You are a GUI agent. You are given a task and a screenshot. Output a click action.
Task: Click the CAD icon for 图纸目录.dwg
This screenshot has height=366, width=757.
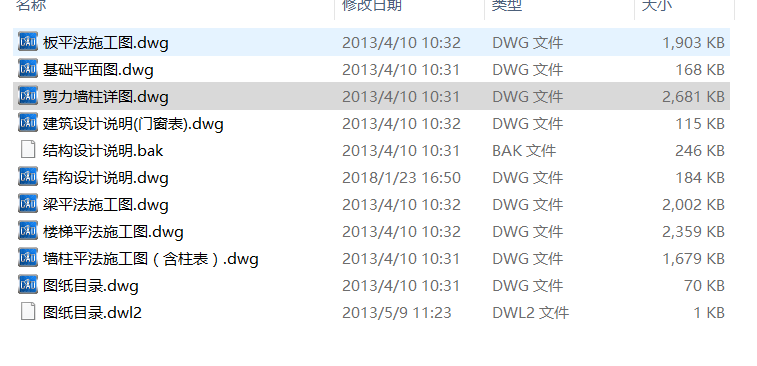coord(28,284)
